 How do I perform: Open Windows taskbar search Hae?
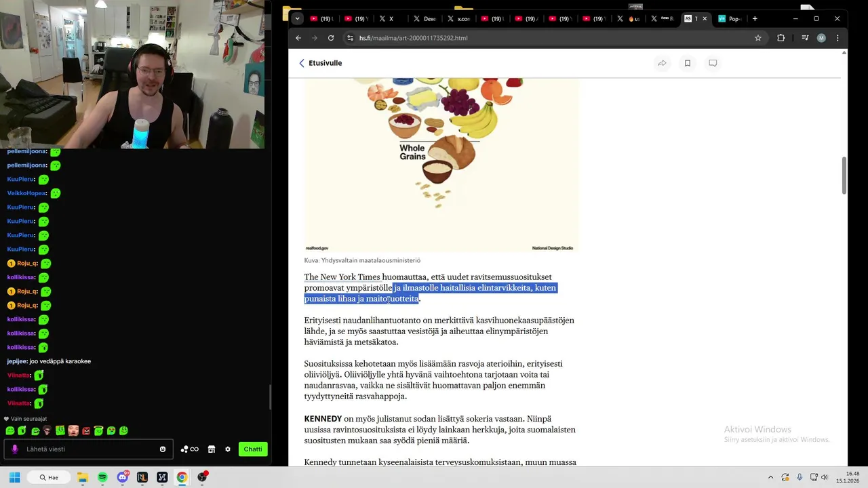[x=49, y=477]
